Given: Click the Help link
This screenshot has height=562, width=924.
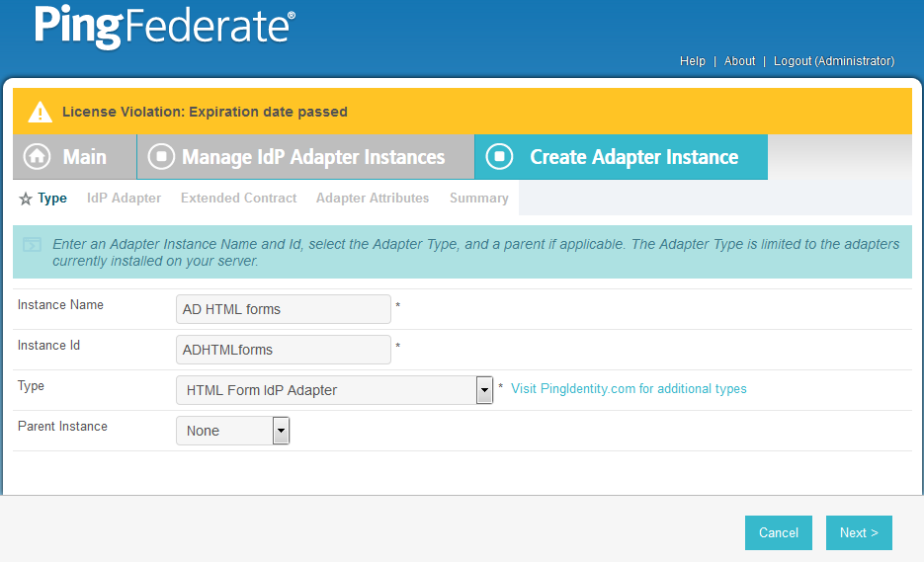Looking at the screenshot, I should (693, 60).
